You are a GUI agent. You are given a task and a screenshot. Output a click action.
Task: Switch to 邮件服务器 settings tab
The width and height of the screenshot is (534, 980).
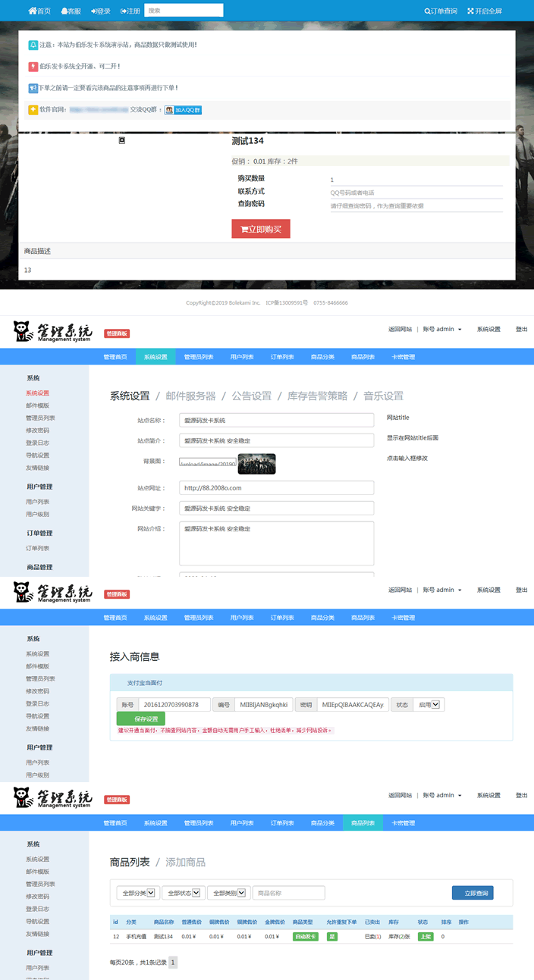(x=190, y=396)
